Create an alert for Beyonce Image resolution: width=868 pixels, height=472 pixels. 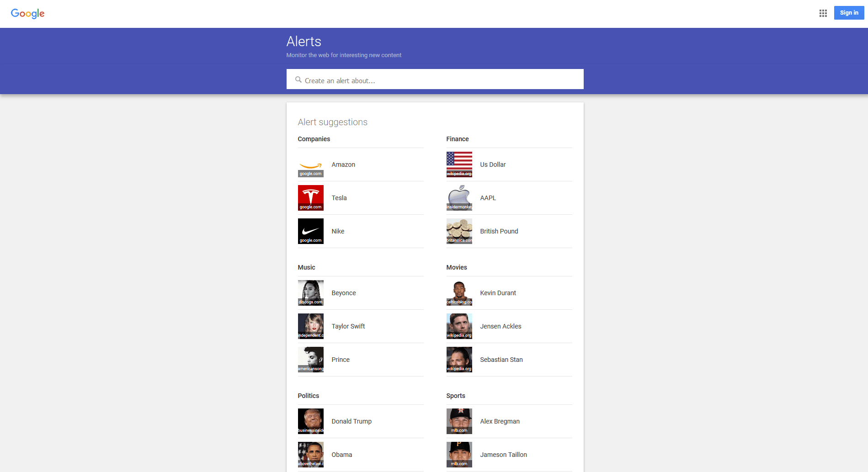343,293
